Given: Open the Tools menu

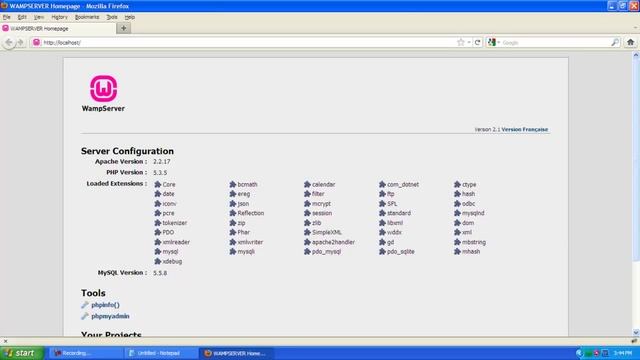Looking at the screenshot, I should [112, 17].
